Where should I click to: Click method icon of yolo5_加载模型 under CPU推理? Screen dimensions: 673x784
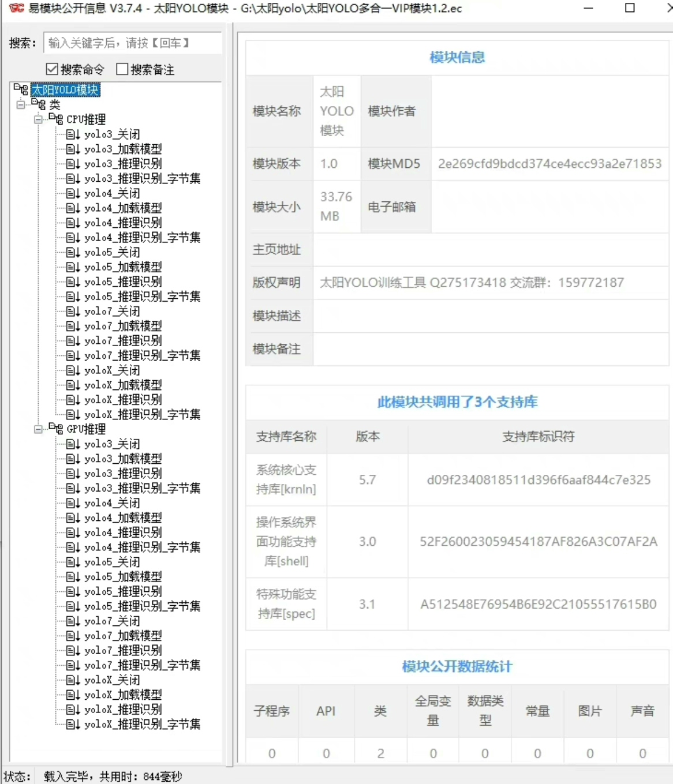pyautogui.click(x=73, y=267)
